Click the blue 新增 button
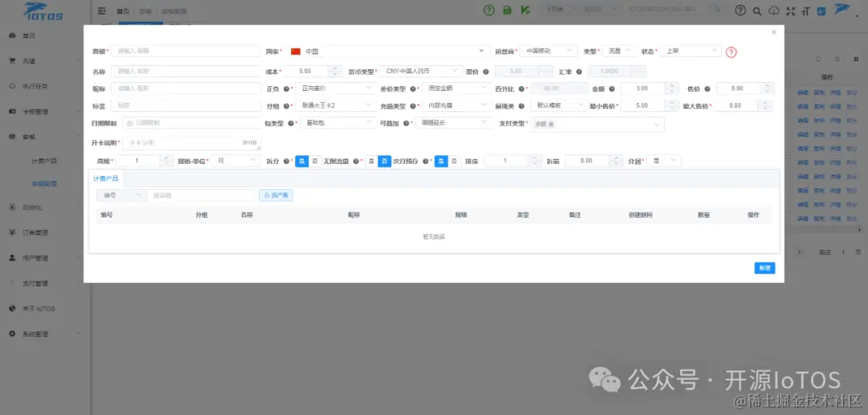The height and width of the screenshot is (415, 868). (764, 268)
